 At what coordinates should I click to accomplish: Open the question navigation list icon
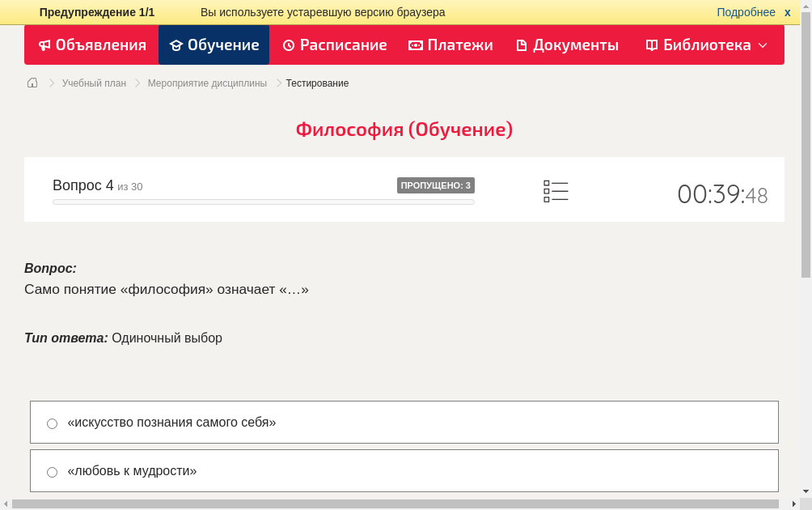coord(556,190)
